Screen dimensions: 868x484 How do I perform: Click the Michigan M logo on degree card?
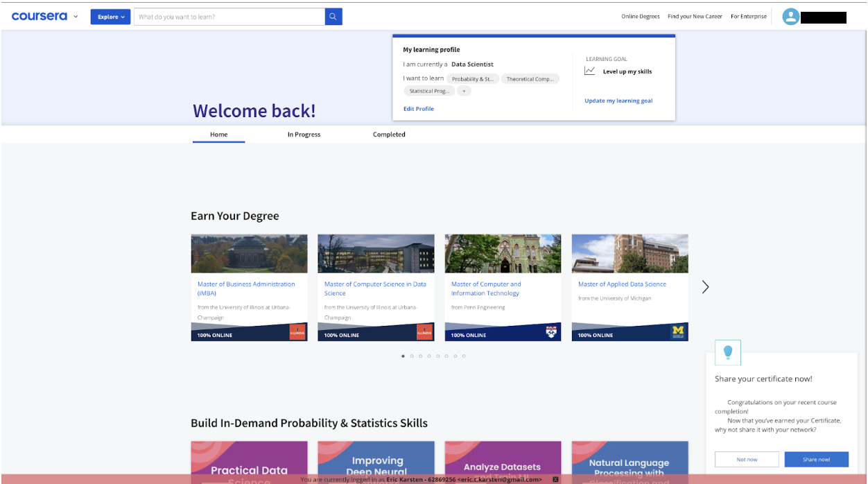coord(678,332)
